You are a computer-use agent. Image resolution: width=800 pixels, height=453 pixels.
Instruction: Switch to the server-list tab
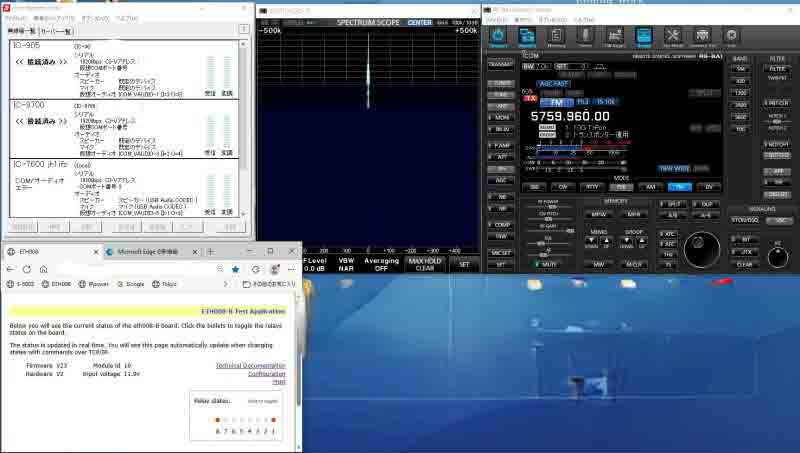coord(56,31)
